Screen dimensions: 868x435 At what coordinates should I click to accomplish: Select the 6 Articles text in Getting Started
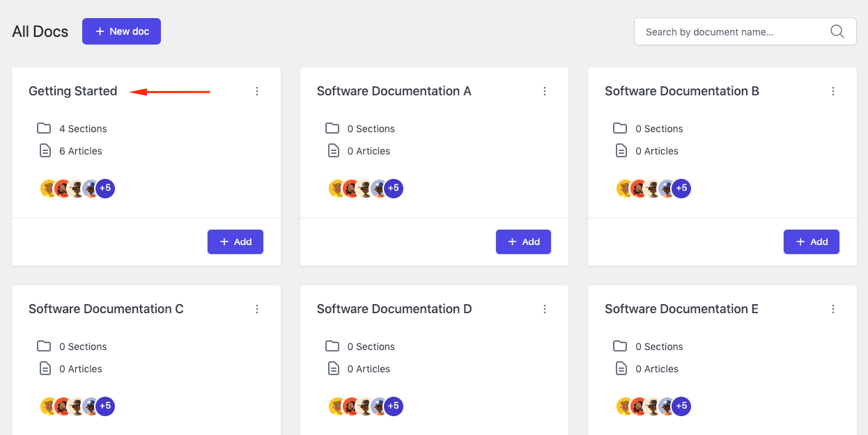coord(81,151)
